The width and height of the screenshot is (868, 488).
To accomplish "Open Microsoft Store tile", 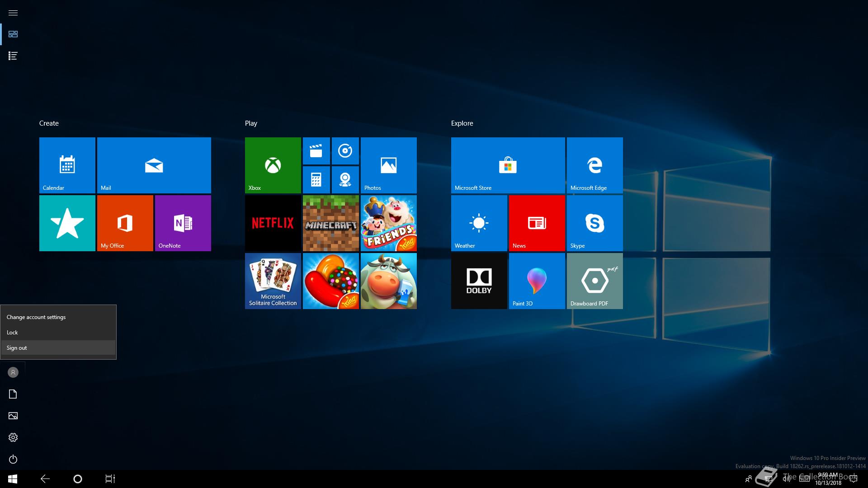I will click(508, 165).
